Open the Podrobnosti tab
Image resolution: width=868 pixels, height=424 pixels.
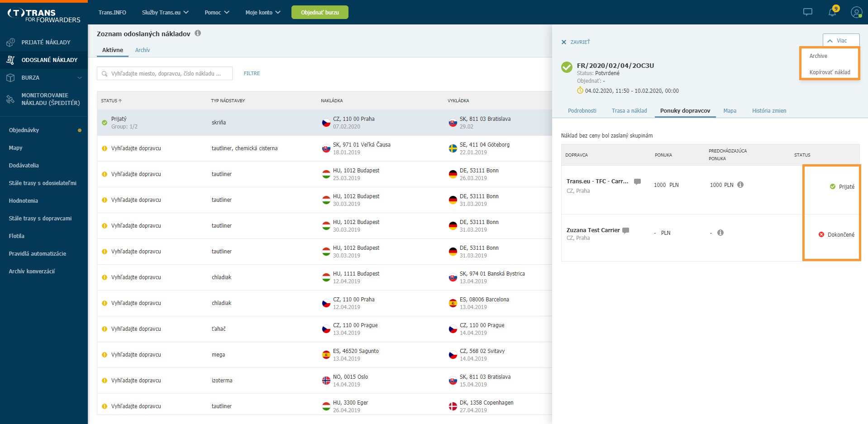point(582,110)
